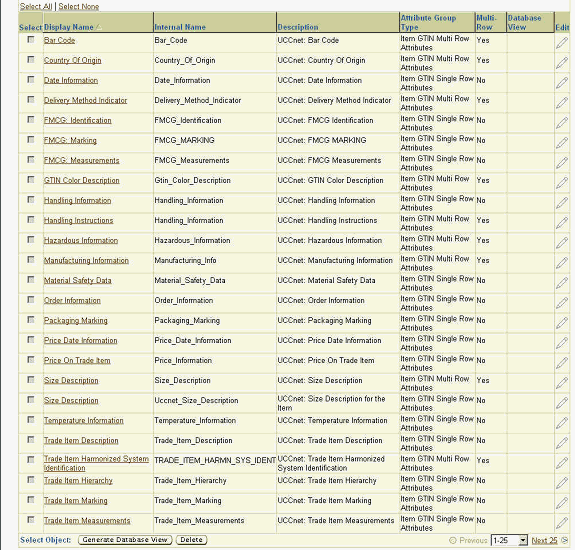This screenshot has height=550, width=575.
Task: Click pencil icon for Material Safety Data
Action: [561, 283]
